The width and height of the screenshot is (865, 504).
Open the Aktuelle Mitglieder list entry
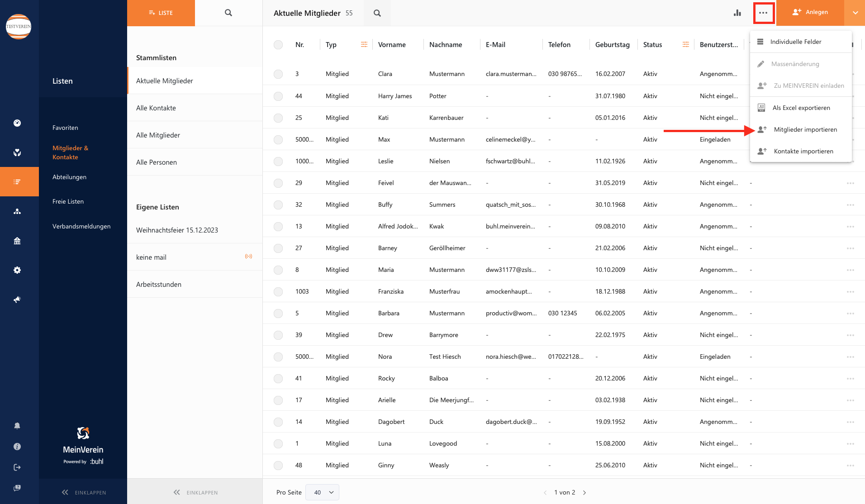tap(195, 81)
